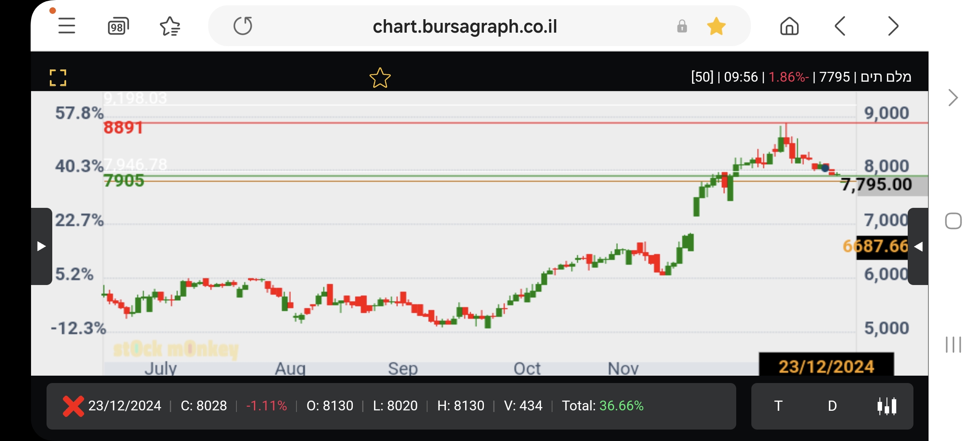The height and width of the screenshot is (441, 980).
Task: Navigate forward with right chevron
Action: point(893,27)
